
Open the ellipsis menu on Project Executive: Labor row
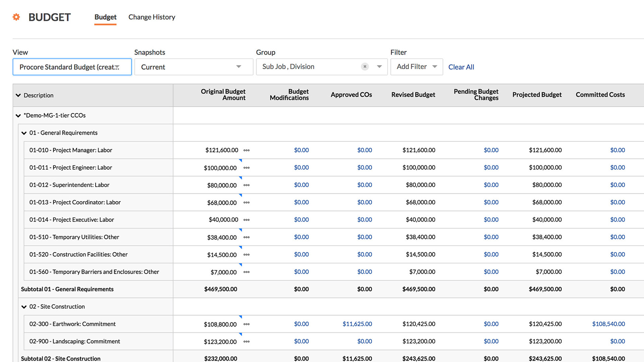pos(247,220)
